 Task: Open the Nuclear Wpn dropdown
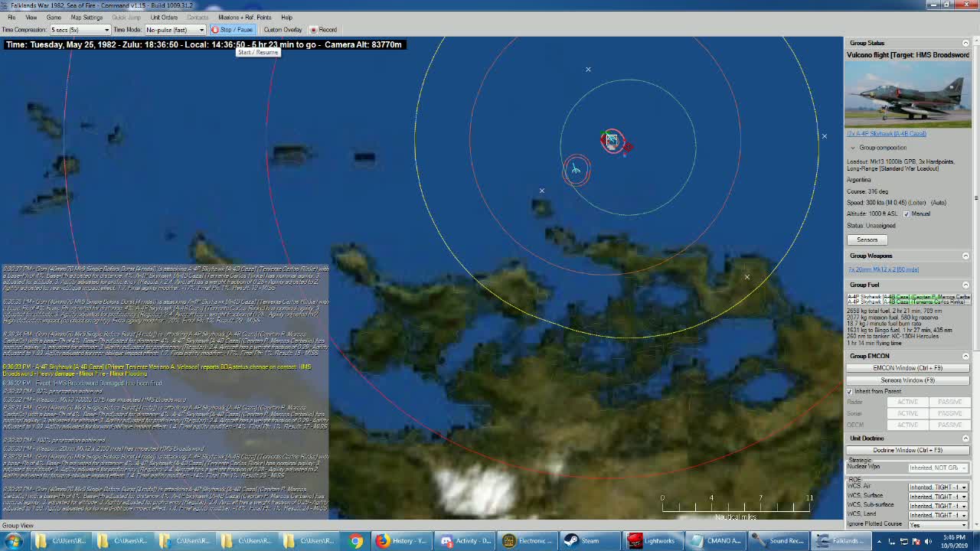point(938,468)
